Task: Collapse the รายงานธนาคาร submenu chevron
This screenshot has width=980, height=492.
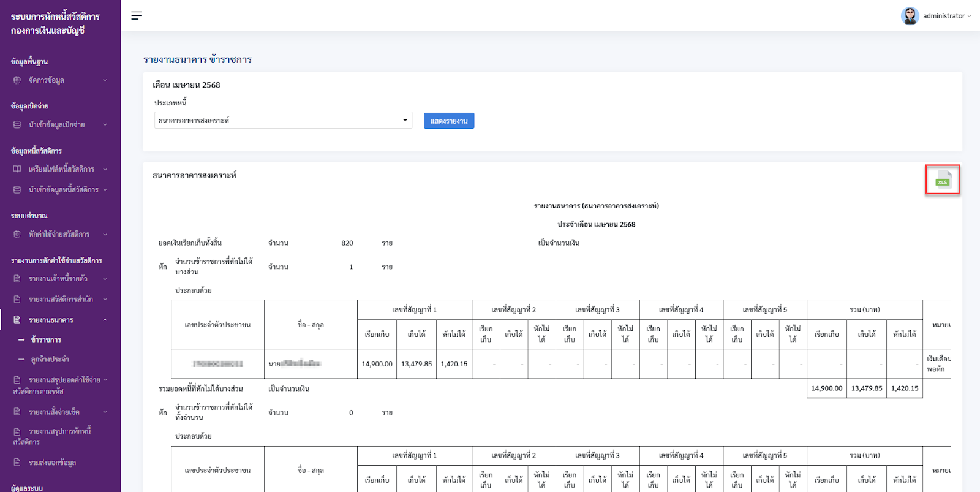Action: click(105, 320)
